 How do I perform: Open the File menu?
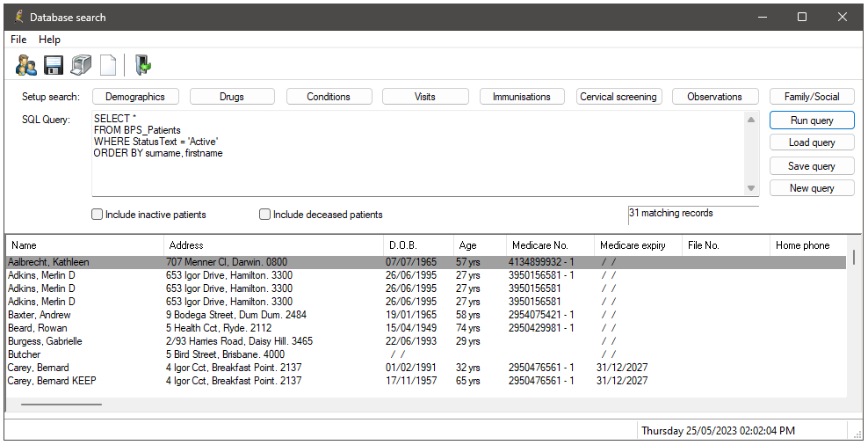pyautogui.click(x=18, y=40)
